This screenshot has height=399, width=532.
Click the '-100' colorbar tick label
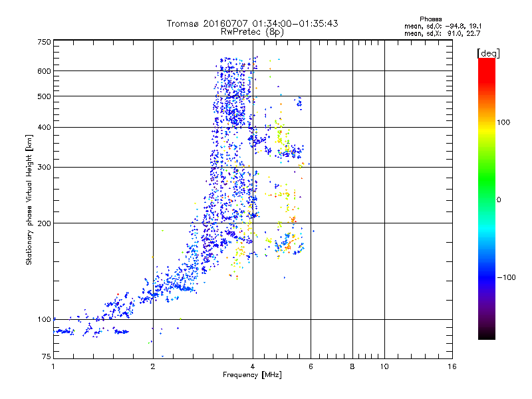506,277
